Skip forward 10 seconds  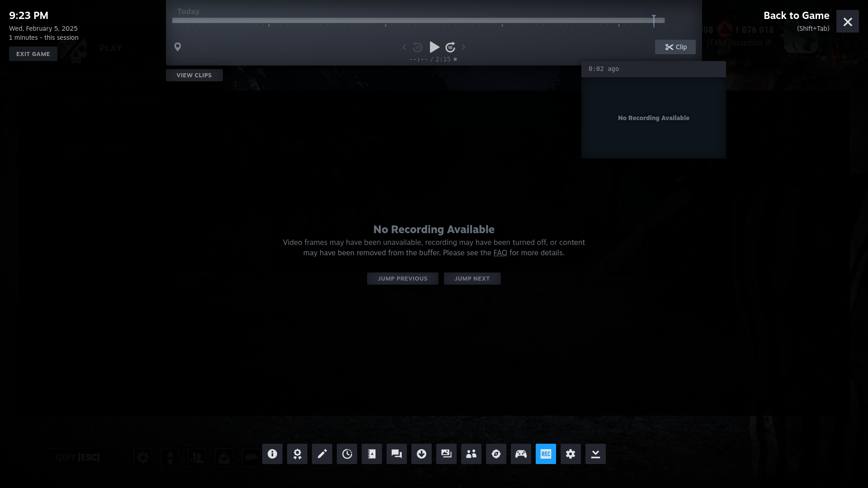(x=450, y=47)
